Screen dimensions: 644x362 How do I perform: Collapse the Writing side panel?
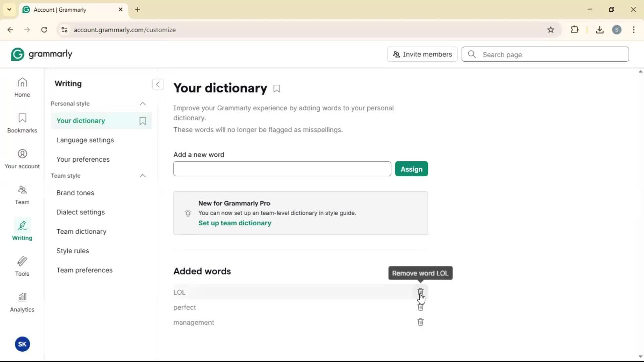pos(158,84)
